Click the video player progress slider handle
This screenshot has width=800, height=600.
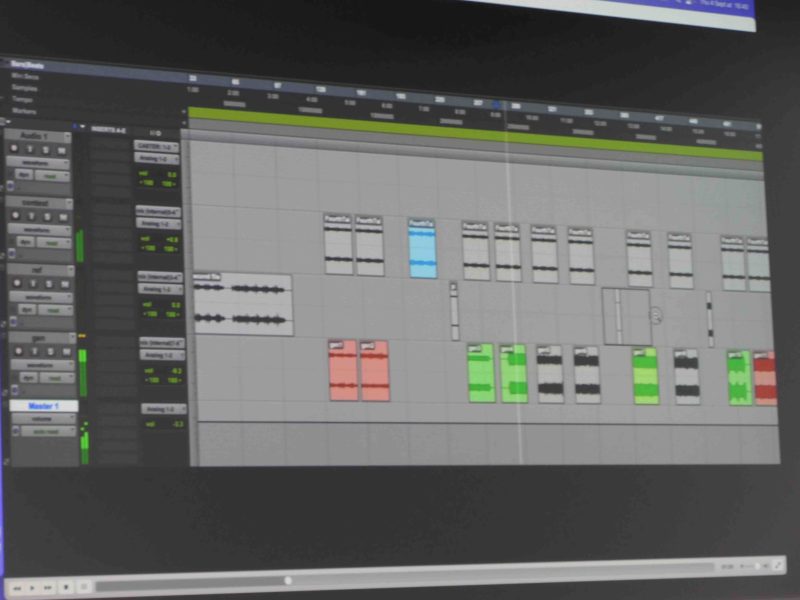coord(288,580)
